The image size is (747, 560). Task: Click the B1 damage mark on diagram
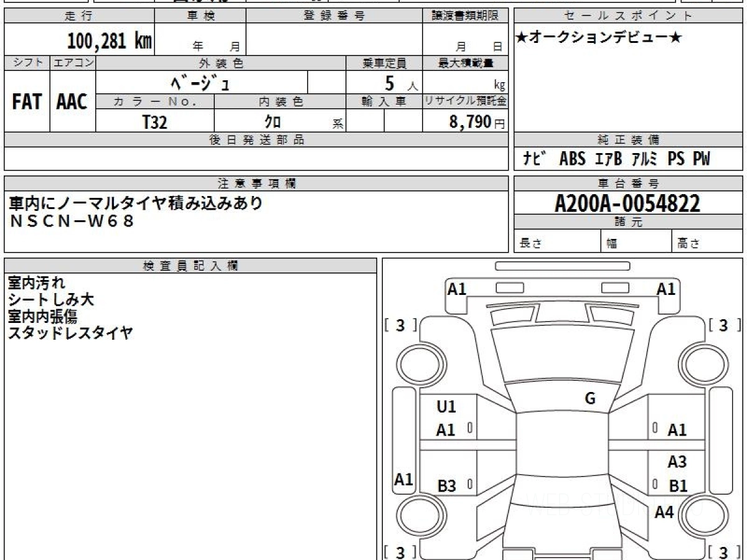(x=678, y=486)
